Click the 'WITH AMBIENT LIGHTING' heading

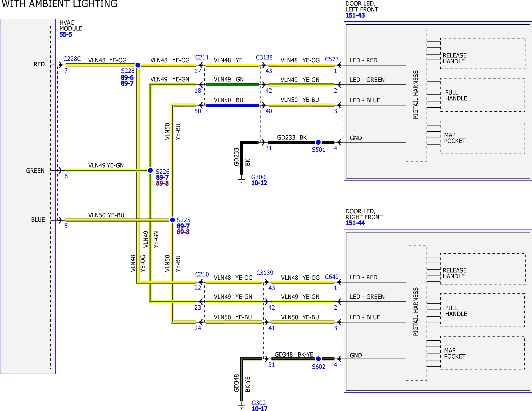59,4
